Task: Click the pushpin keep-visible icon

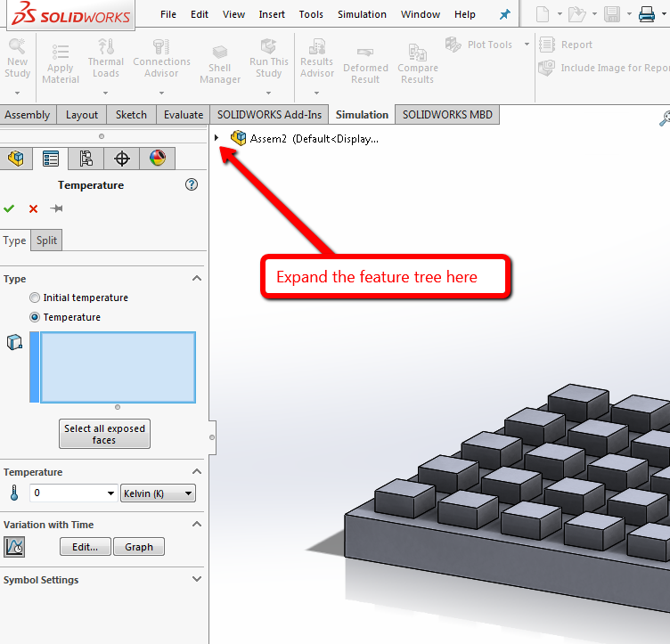Action: click(x=57, y=208)
